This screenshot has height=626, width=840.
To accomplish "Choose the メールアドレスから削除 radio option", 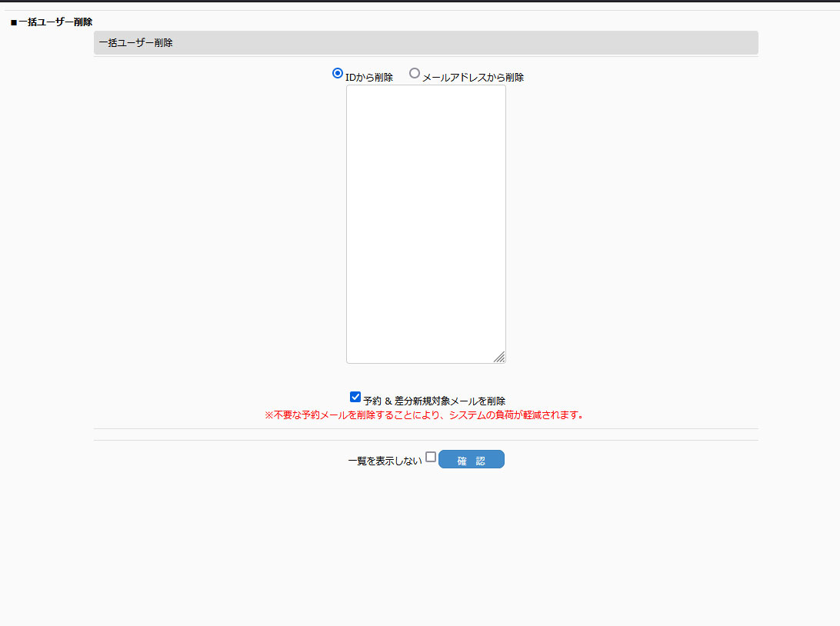I will [x=415, y=74].
